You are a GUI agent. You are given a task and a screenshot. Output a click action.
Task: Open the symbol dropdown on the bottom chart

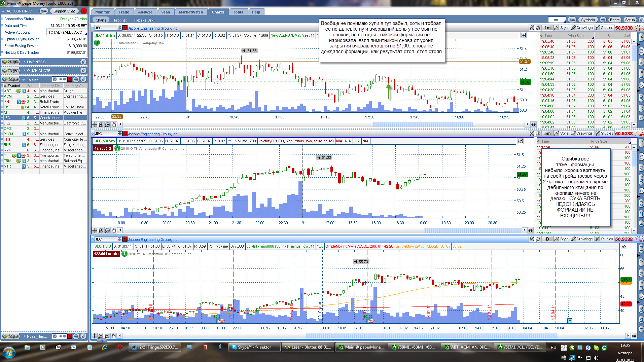tap(119, 239)
